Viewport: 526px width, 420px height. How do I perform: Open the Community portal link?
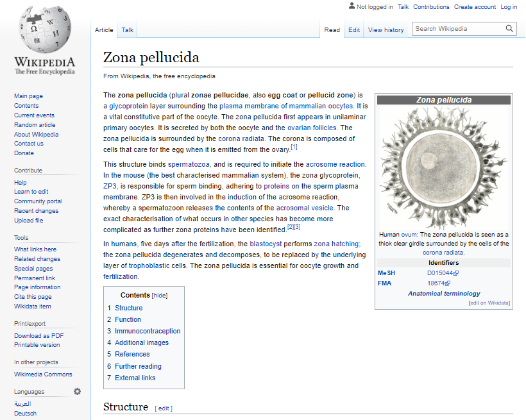coord(38,201)
